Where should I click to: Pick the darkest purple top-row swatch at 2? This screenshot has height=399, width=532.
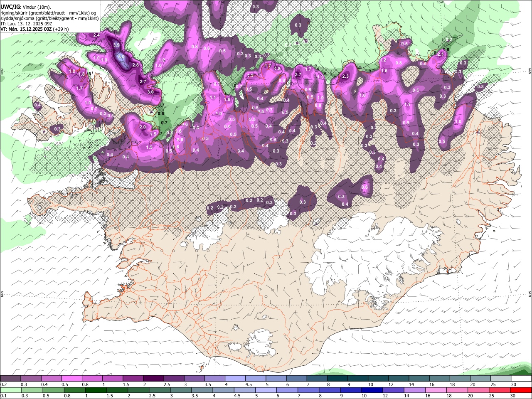(x=153, y=379)
